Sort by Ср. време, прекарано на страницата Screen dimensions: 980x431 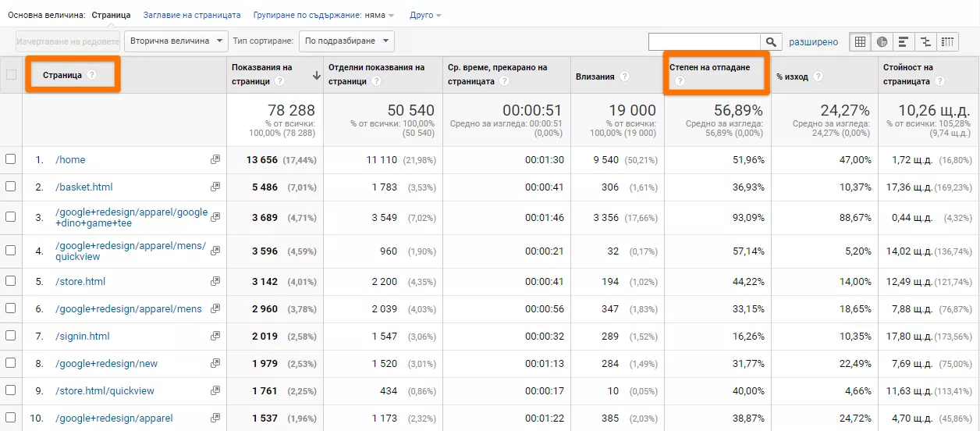(x=498, y=74)
